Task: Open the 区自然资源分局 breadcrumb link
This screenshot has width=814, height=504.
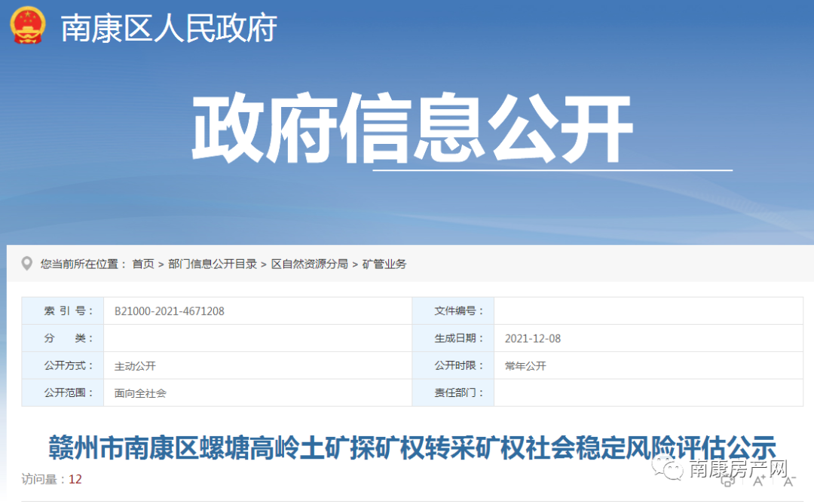Action: click(308, 264)
